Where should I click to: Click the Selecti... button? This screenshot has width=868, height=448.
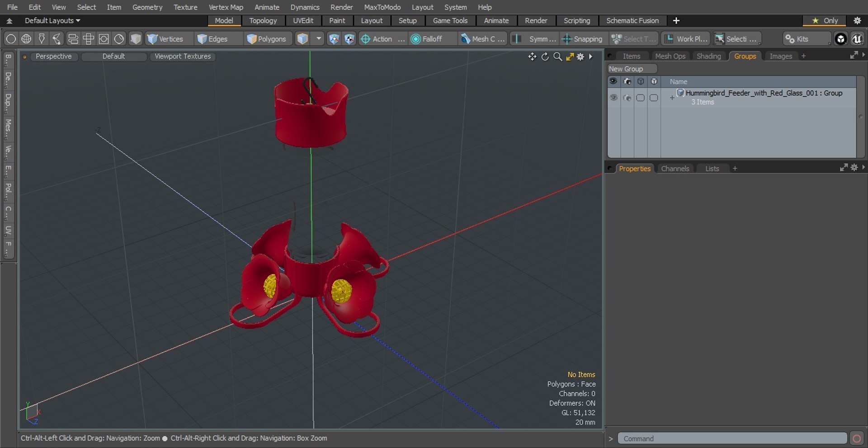click(737, 39)
